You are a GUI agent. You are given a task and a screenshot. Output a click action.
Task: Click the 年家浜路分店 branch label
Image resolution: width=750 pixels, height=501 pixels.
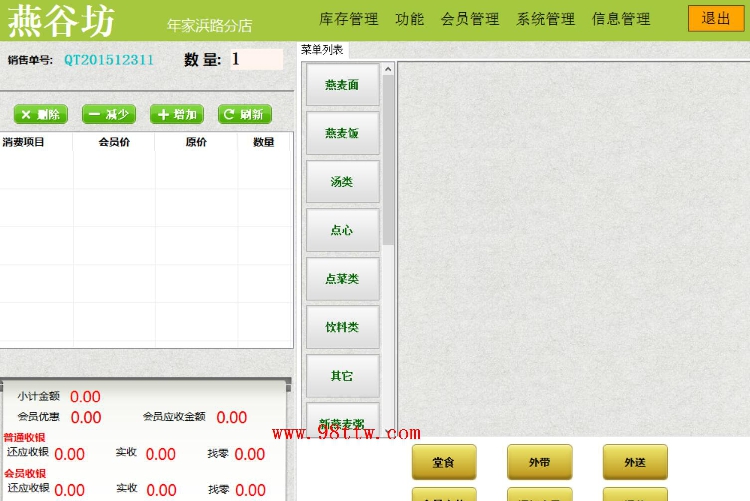pyautogui.click(x=210, y=25)
